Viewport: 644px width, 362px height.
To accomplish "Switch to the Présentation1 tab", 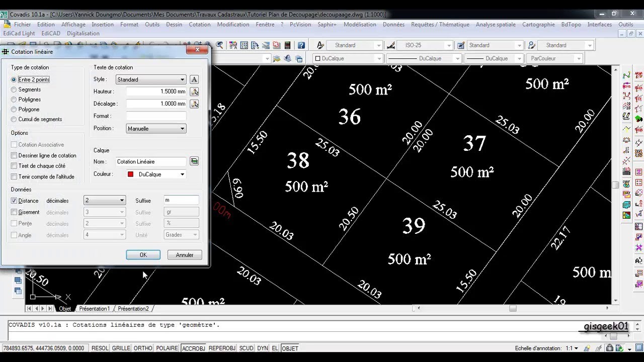I will (94, 309).
